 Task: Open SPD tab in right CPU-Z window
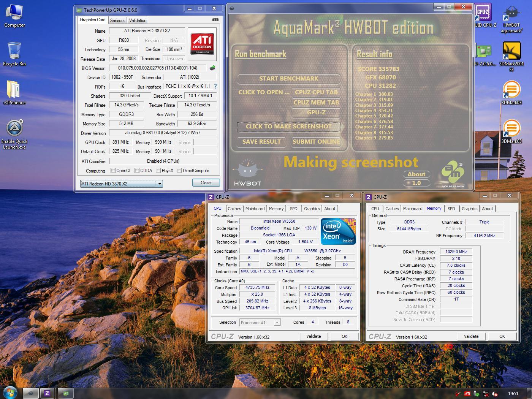pyautogui.click(x=451, y=209)
